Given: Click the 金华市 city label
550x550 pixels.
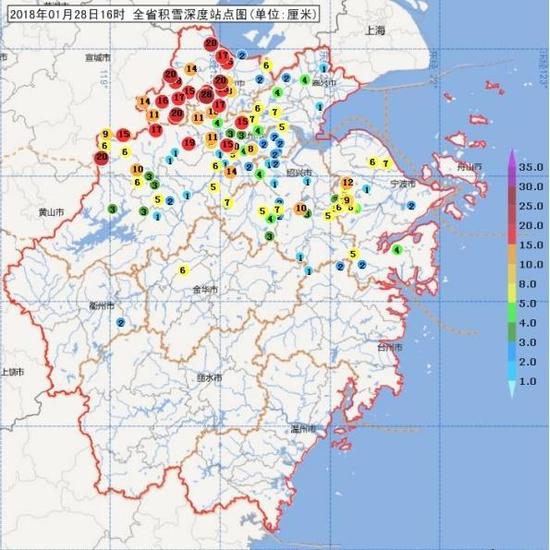Looking at the screenshot, I should click(x=205, y=289).
